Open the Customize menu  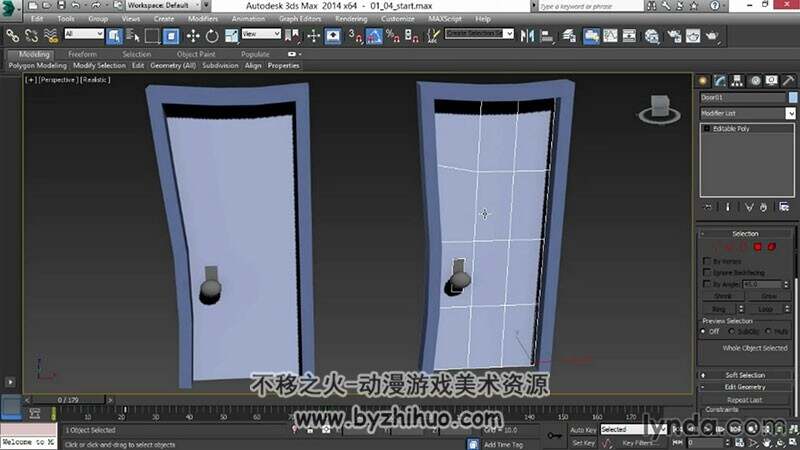(x=397, y=19)
